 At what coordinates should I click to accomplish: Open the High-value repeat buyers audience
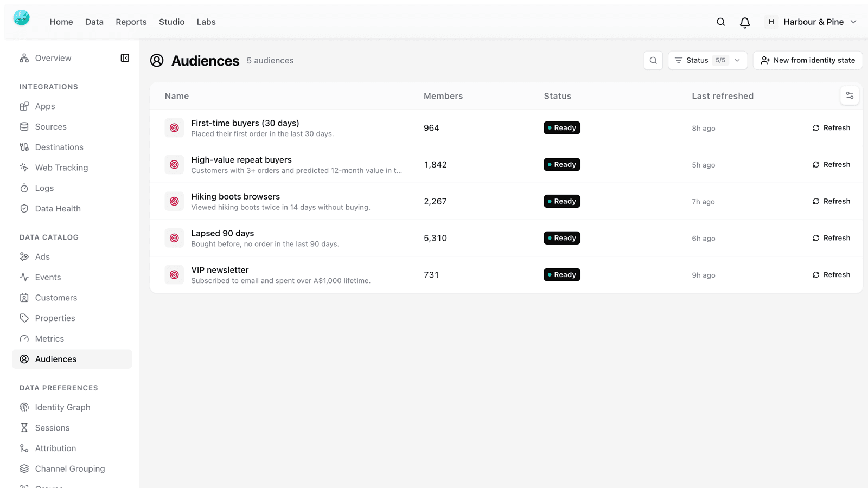pos(241,160)
